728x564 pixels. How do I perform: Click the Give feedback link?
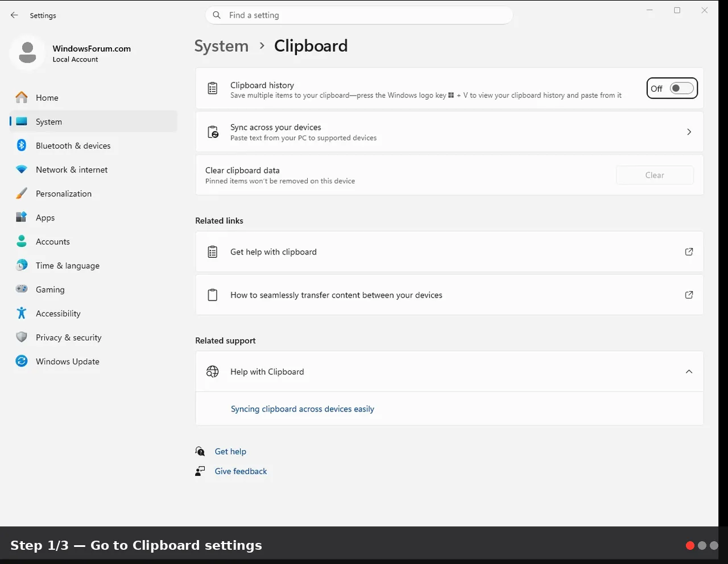(241, 471)
